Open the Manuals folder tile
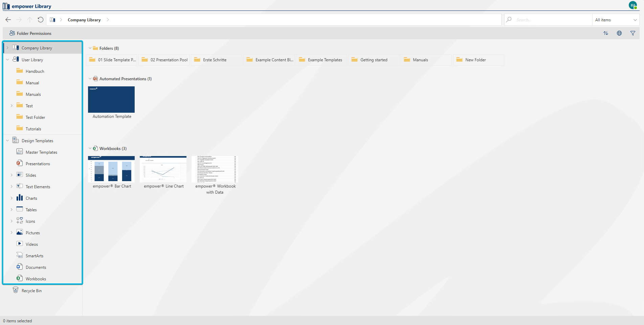This screenshot has width=644, height=325. point(426,60)
